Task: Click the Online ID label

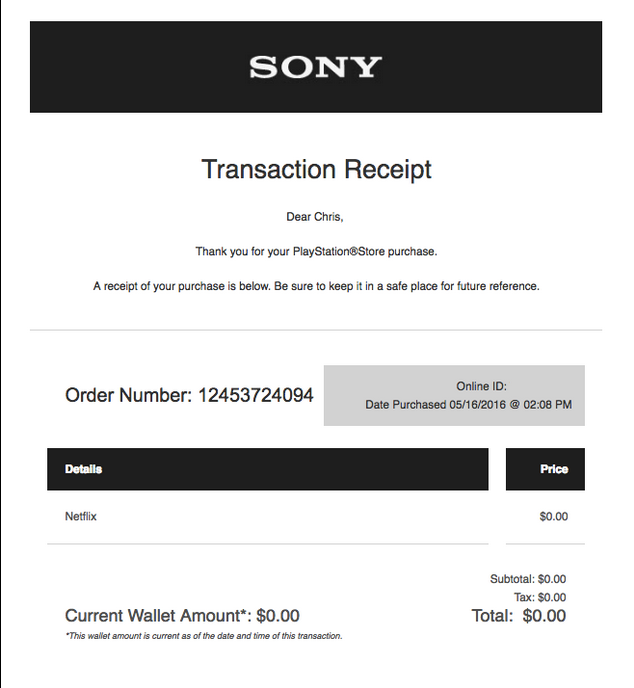Action: point(481,386)
